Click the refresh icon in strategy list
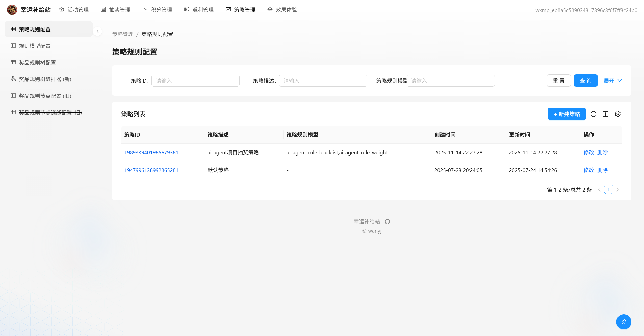The width and height of the screenshot is (644, 336). pos(594,114)
